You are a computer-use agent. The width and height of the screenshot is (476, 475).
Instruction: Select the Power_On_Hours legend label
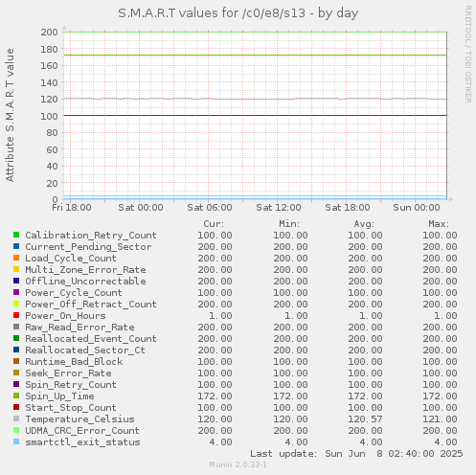(65, 316)
